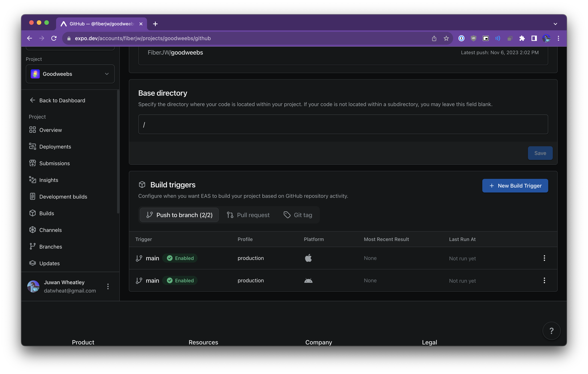Click Enabled badge on Android main trigger

click(x=180, y=280)
